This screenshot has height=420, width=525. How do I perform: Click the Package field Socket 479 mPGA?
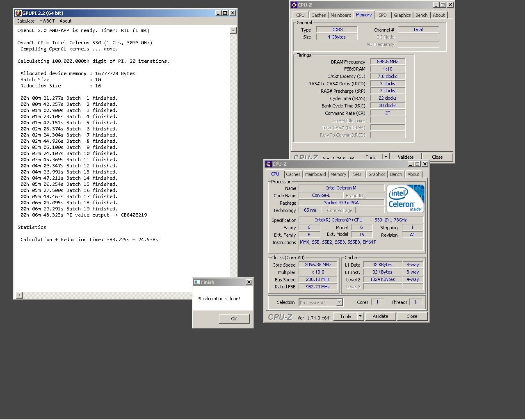[341, 203]
